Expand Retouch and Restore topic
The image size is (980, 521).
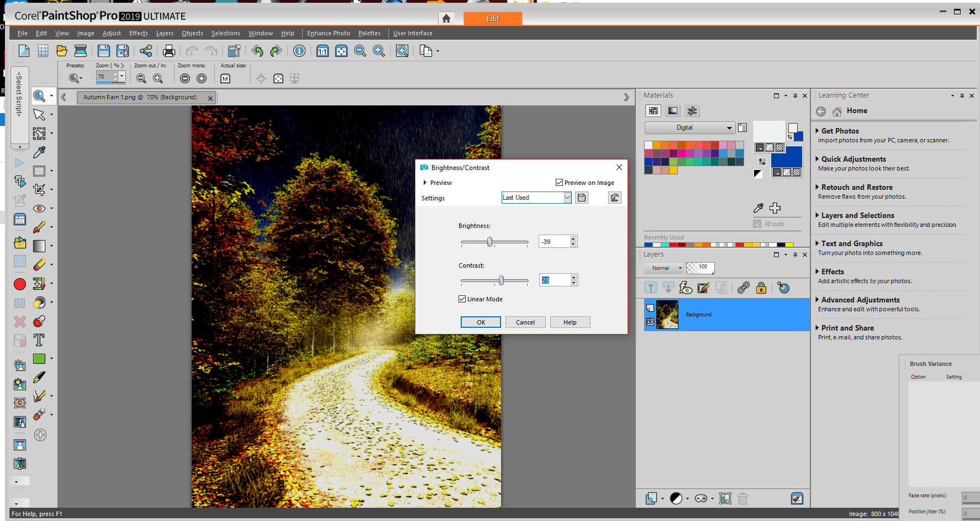click(x=856, y=187)
